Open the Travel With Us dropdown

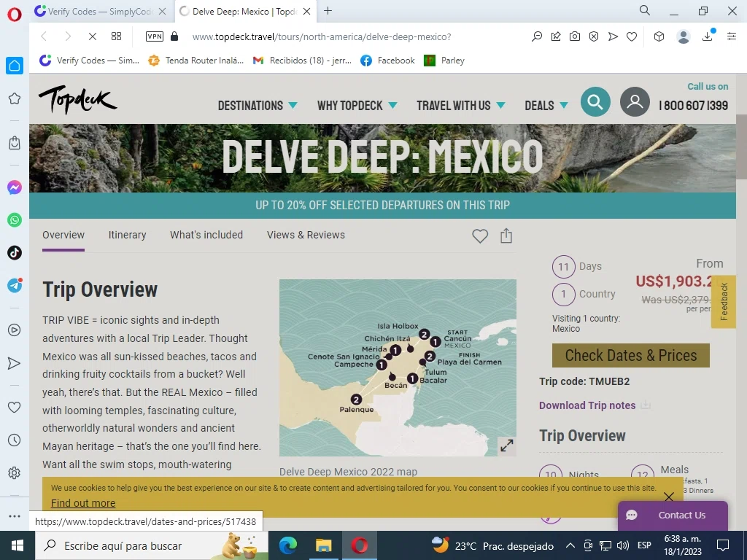pos(460,106)
